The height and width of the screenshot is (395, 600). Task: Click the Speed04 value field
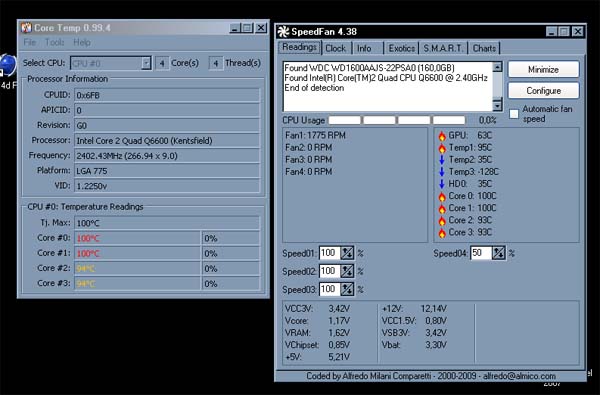click(x=481, y=253)
